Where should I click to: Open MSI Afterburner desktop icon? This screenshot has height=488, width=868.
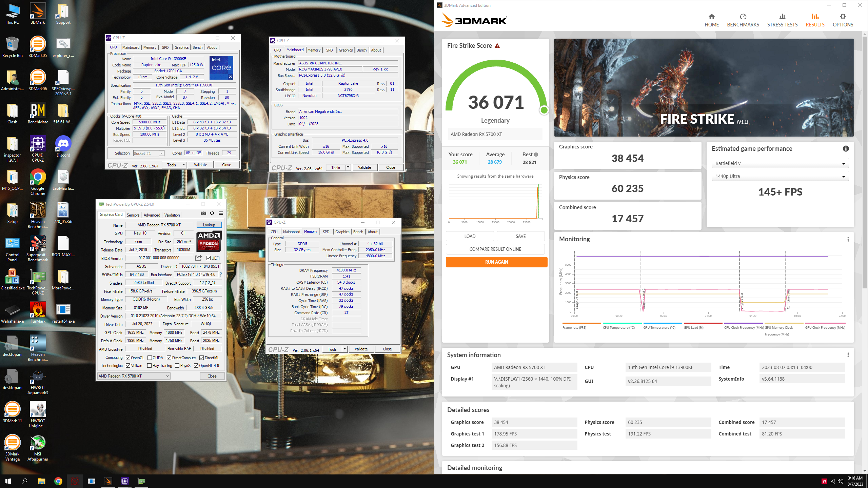click(38, 448)
